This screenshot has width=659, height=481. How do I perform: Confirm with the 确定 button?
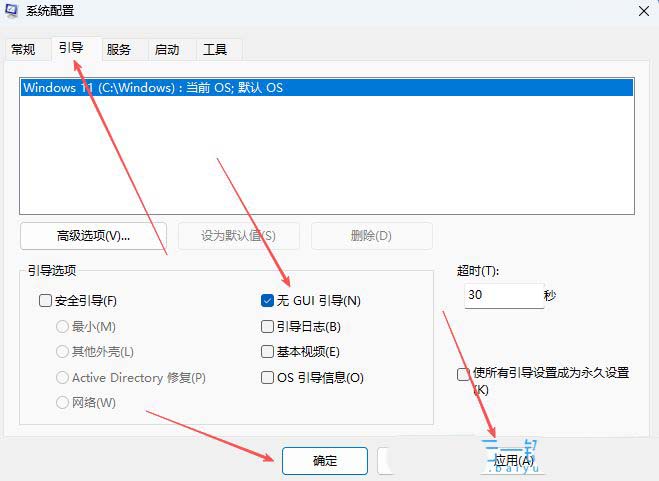pyautogui.click(x=325, y=461)
